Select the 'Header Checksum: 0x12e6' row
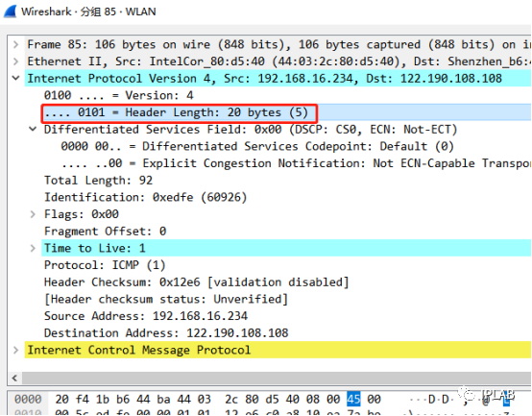The width and height of the screenshot is (532, 416). pos(286,281)
